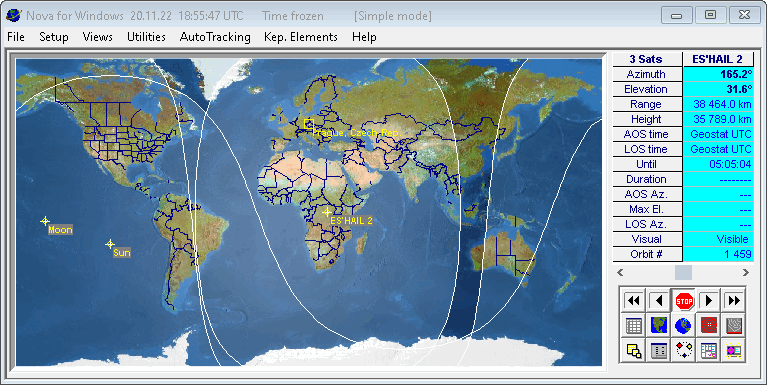Click the right arrow of satellite scrollbar

pyautogui.click(x=746, y=272)
